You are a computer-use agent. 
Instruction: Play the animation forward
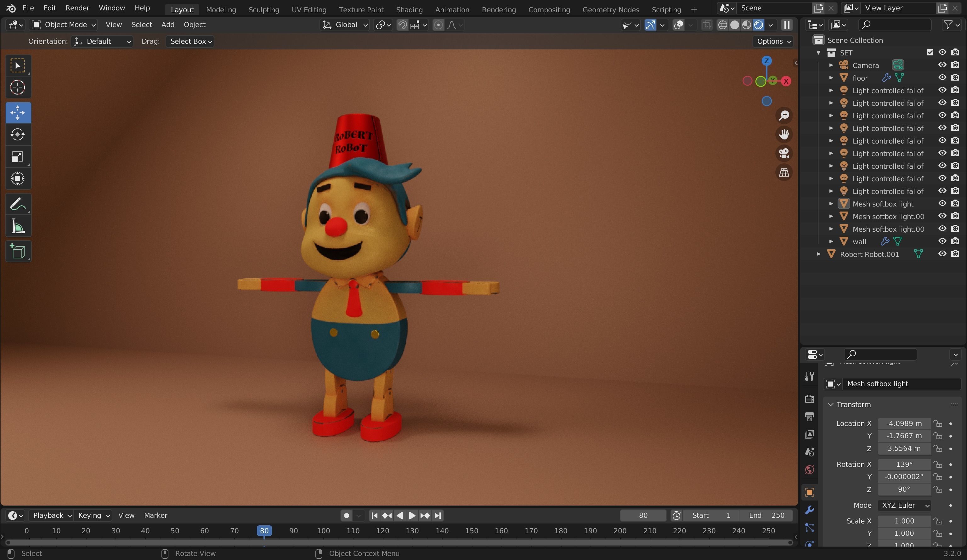click(x=412, y=516)
